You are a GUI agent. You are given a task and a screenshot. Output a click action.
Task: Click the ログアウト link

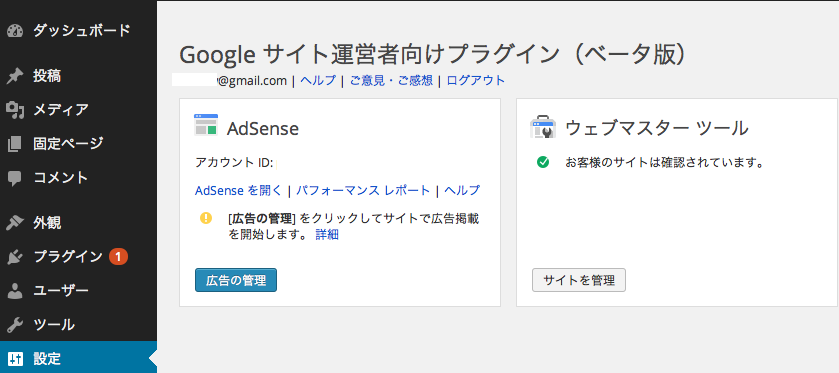tap(476, 81)
